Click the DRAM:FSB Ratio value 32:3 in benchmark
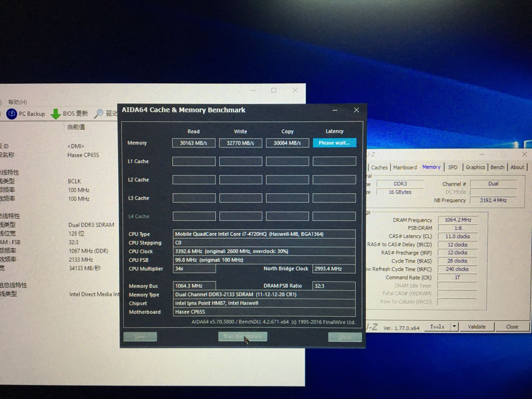The image size is (532, 399). (334, 286)
